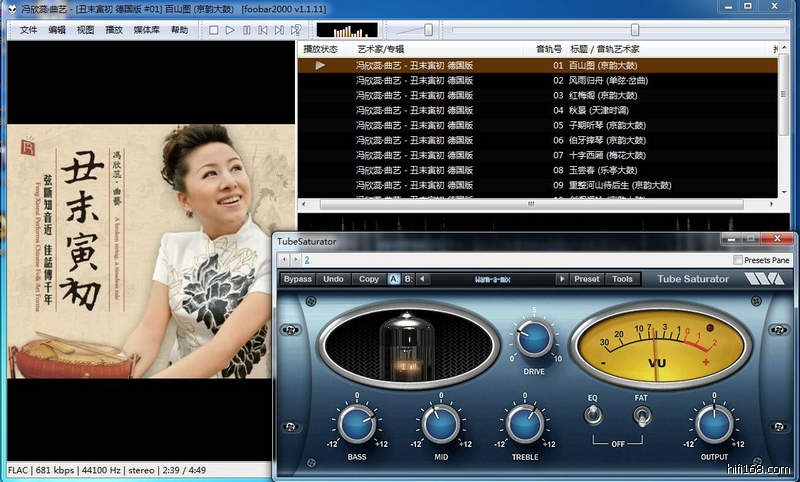Screen dimensions: 800x482
Task: Open the 播放 menu
Action: [114, 30]
